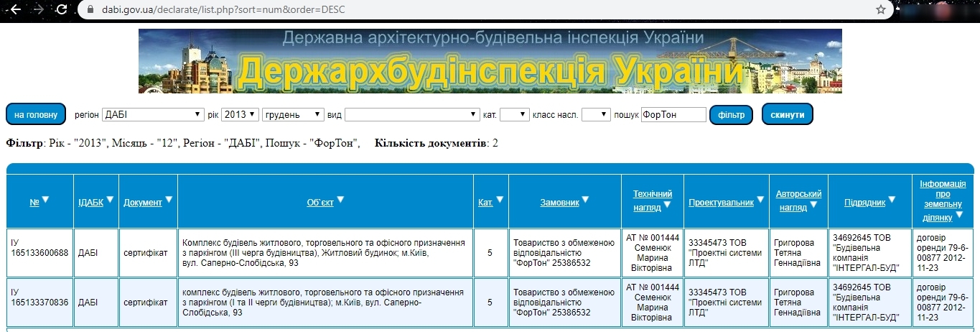The width and height of the screenshot is (980, 332).
Task: Open the вид document type dropdown
Action: pyautogui.click(x=412, y=114)
